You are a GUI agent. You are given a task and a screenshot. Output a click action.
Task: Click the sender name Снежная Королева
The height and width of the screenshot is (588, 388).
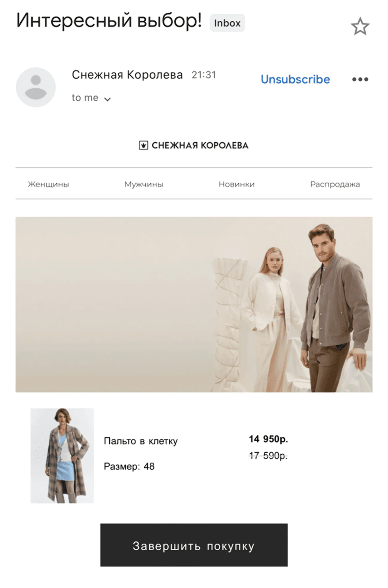tap(127, 75)
